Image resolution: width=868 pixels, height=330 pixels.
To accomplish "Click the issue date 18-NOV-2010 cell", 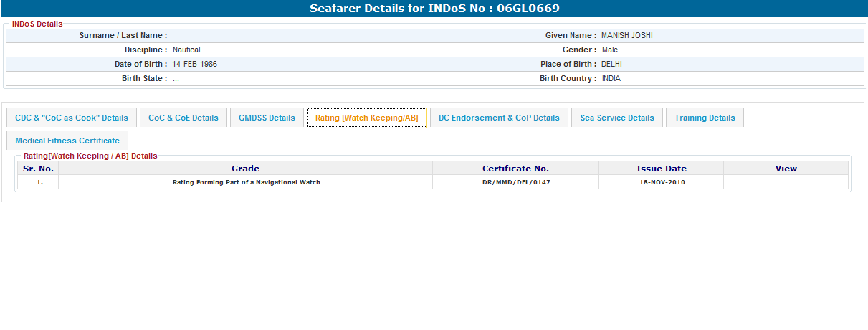I will click(x=661, y=182).
